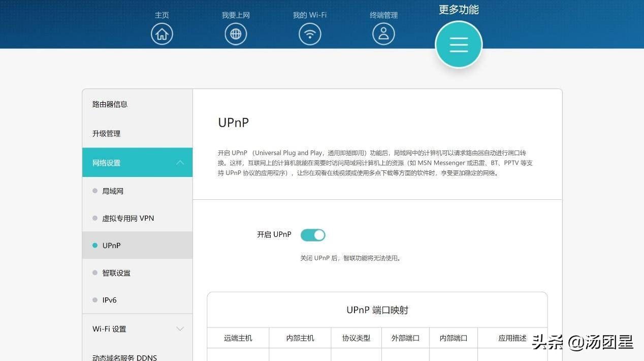The width and height of the screenshot is (644, 361).
Task: Click the terminal management person icon
Action: point(383,34)
